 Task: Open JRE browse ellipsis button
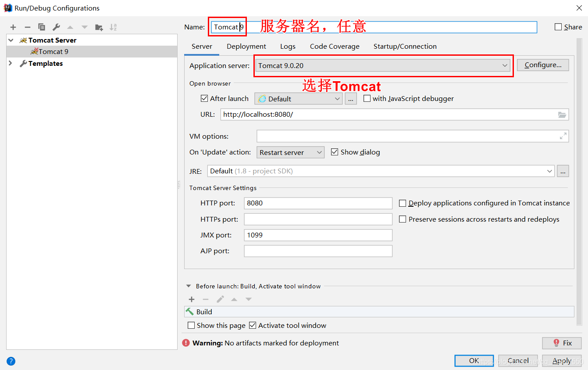pyautogui.click(x=563, y=171)
